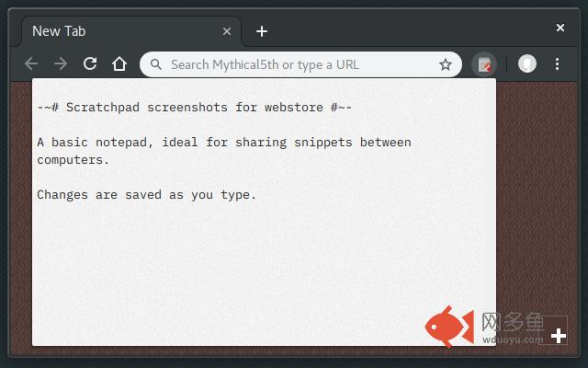Close the New Tab tab
Screen dimensions: 588x368
click(x=227, y=31)
